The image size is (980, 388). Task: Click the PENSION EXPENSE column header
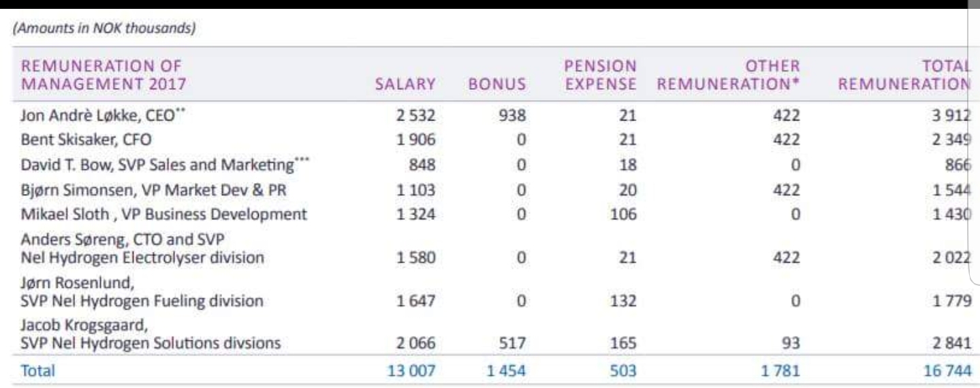click(x=602, y=76)
